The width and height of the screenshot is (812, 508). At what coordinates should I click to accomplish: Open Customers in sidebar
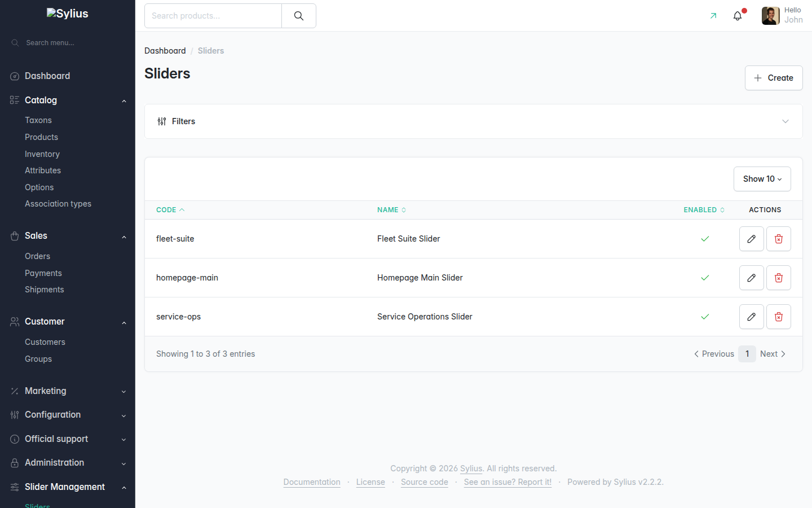pyautogui.click(x=45, y=342)
